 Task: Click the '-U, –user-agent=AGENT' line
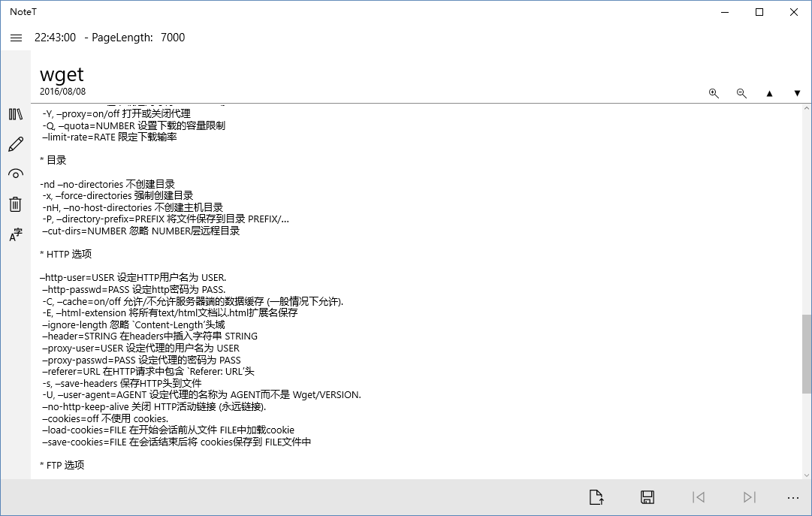pyautogui.click(x=202, y=395)
